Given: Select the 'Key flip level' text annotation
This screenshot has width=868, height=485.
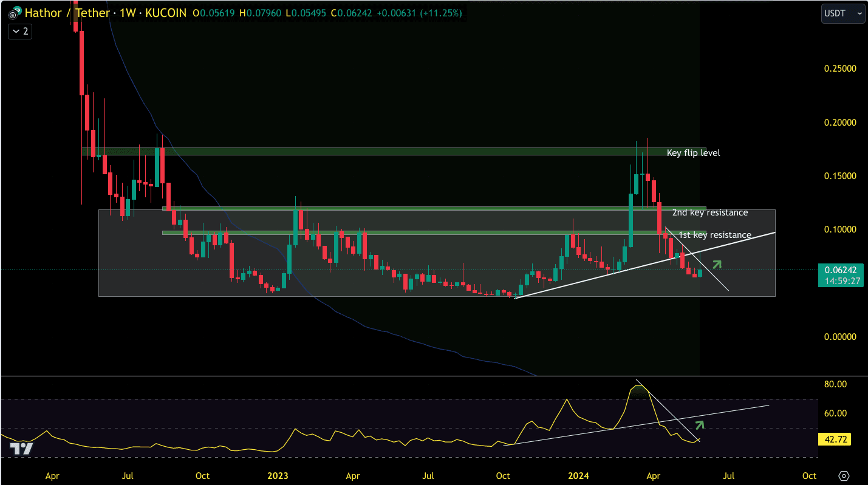Looking at the screenshot, I should click(x=693, y=153).
